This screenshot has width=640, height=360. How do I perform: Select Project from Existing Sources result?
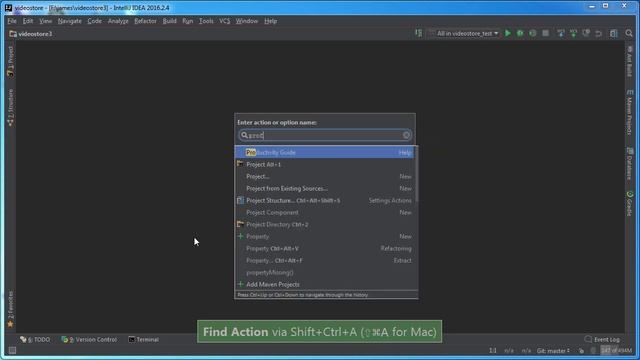(325, 189)
